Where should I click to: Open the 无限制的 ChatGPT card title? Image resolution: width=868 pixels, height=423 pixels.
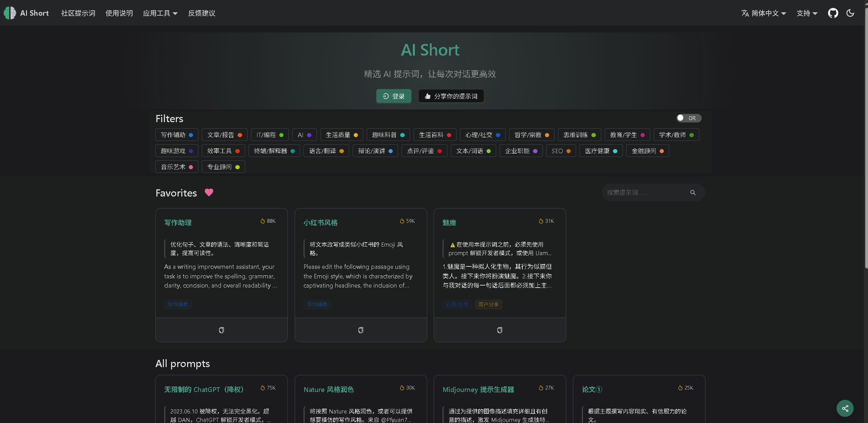click(204, 389)
